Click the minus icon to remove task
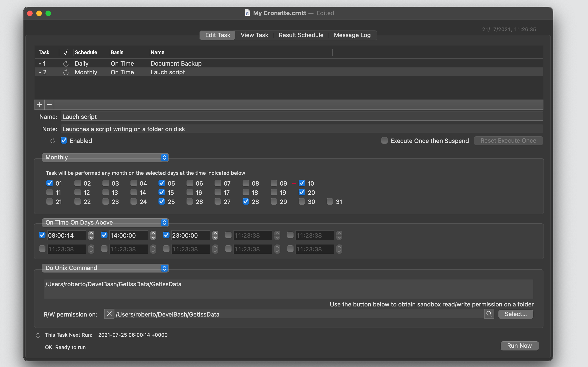The width and height of the screenshot is (588, 367). pyautogui.click(x=49, y=105)
